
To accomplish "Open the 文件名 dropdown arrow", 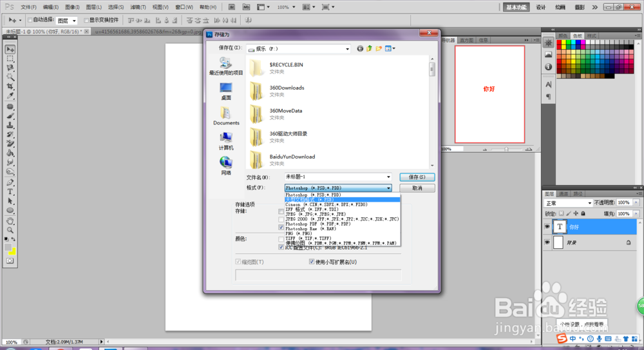I will tap(388, 177).
